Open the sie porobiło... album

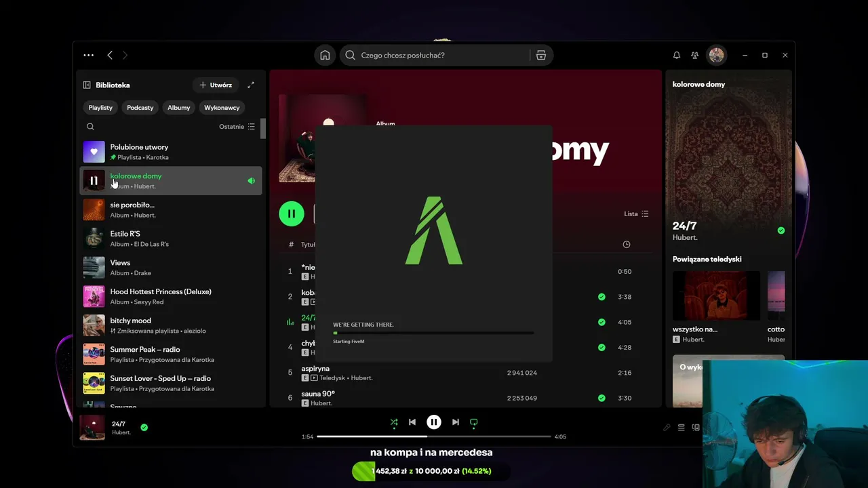pos(171,209)
